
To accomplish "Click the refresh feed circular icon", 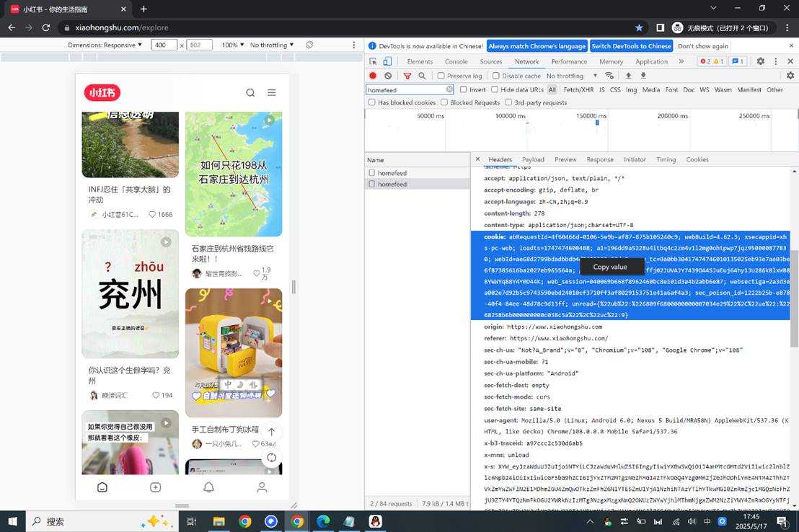I will click(272, 458).
